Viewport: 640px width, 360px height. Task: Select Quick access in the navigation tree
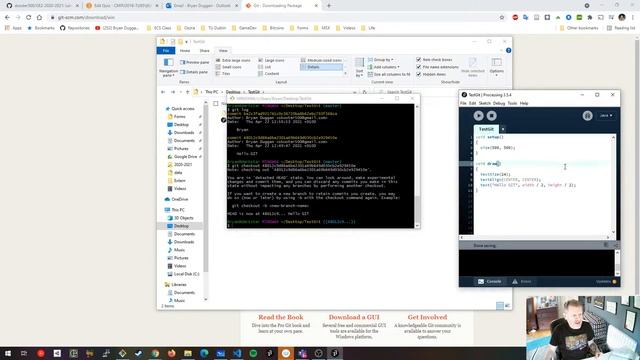pos(183,109)
